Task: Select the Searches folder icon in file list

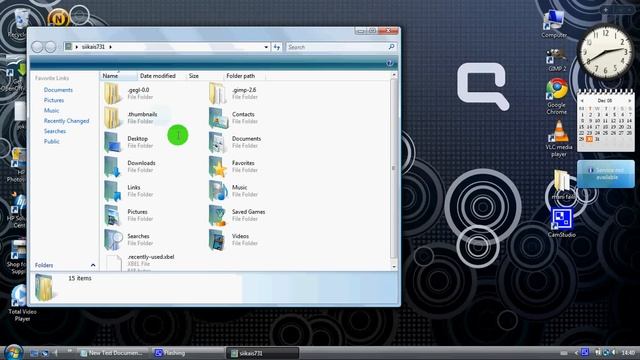Action: pos(112,240)
